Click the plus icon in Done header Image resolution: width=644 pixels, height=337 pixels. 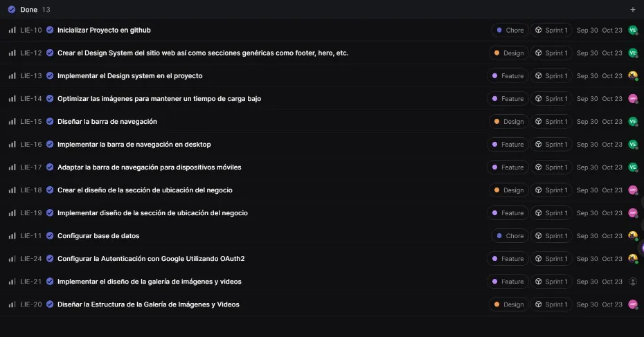click(632, 10)
